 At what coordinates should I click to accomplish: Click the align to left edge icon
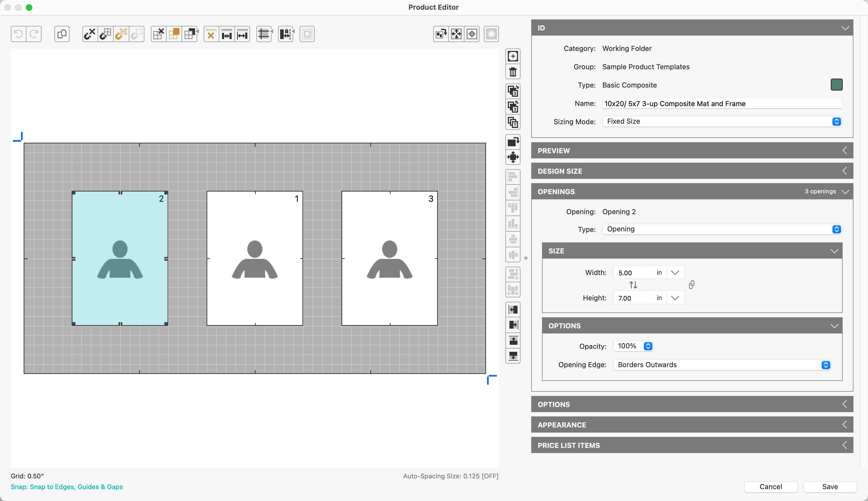click(513, 310)
